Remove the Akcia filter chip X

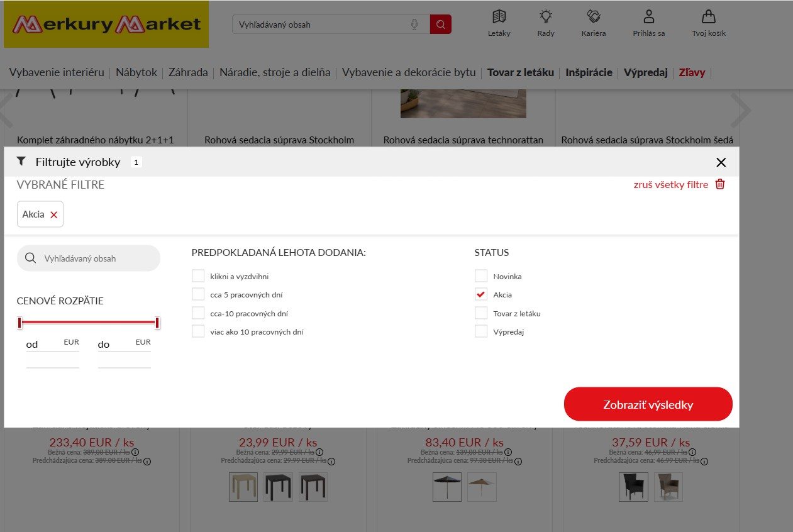(x=54, y=214)
